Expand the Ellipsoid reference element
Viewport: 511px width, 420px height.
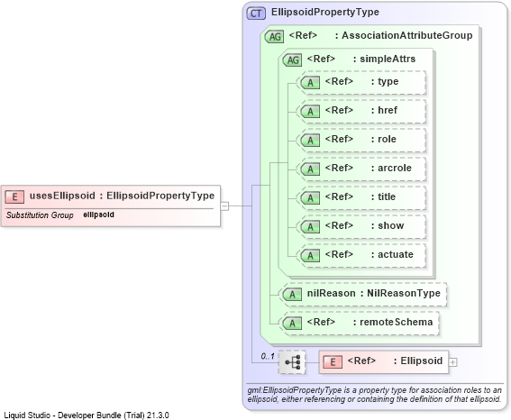(x=453, y=362)
